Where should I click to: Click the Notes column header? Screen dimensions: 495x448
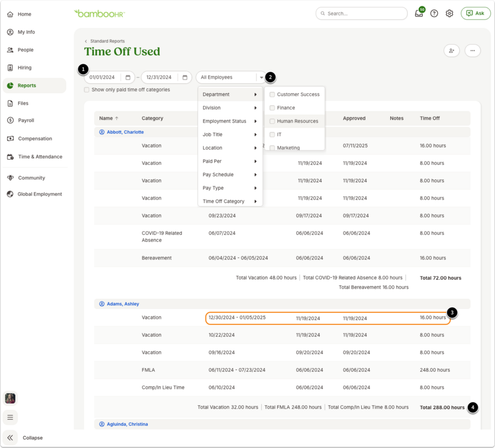click(x=397, y=119)
